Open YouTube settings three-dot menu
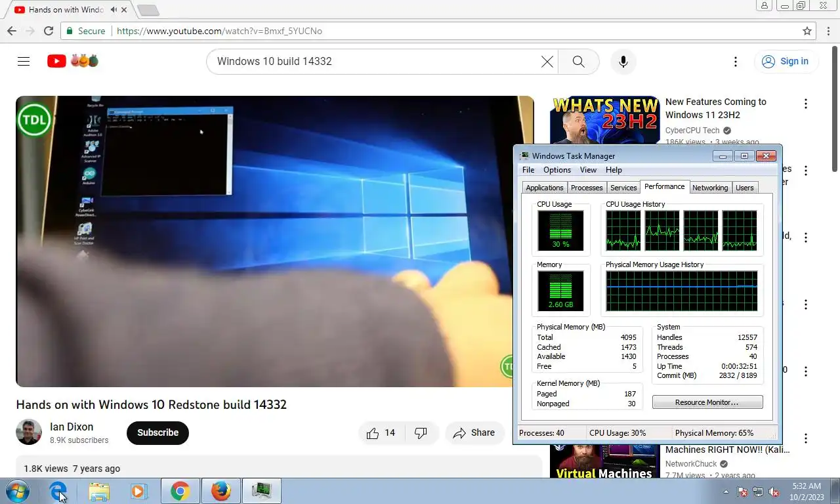 click(x=735, y=61)
